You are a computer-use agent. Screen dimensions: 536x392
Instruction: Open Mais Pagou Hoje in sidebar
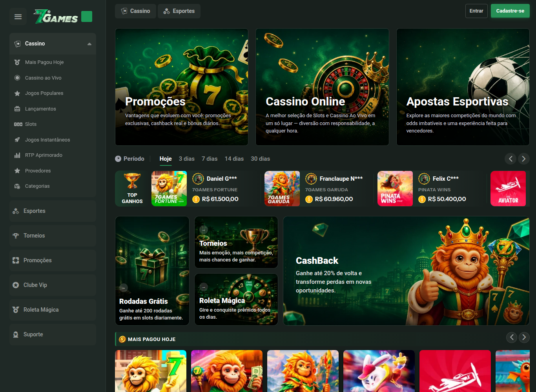(53, 62)
